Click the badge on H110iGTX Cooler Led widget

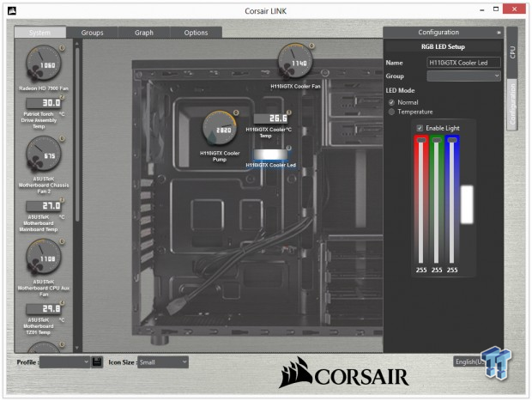click(288, 148)
